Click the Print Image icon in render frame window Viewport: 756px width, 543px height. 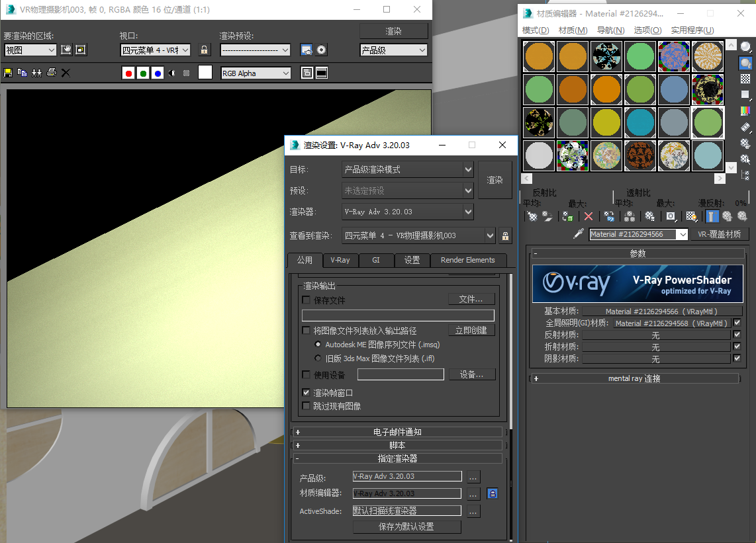point(52,73)
